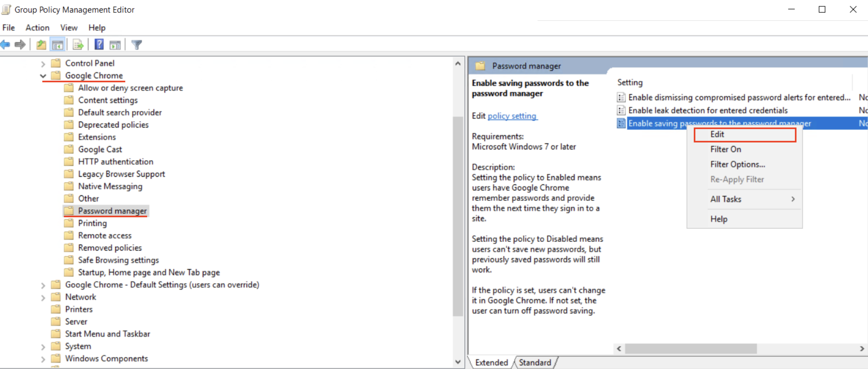
Task: Click the settings list scroll right arrow
Action: (x=862, y=348)
